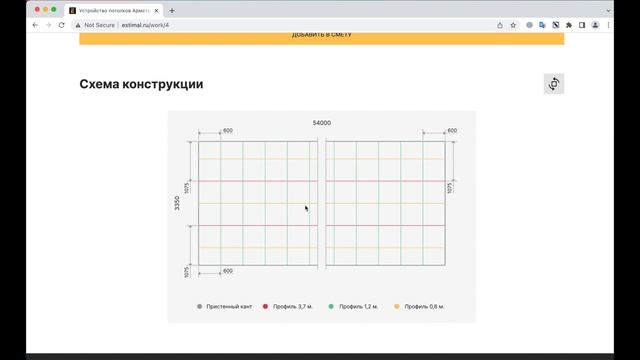Click the green 1.2 m profile legend dot
The image size is (640, 360).
[x=331, y=306]
